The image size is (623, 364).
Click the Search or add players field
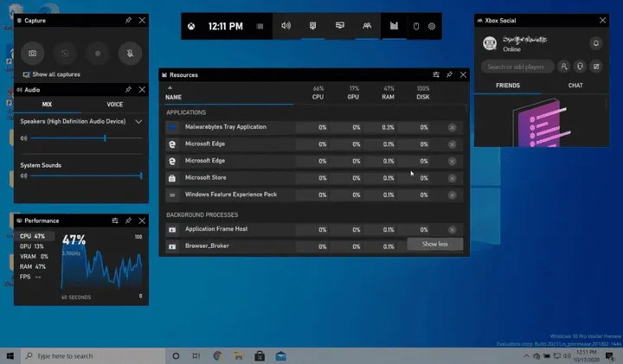tap(517, 66)
